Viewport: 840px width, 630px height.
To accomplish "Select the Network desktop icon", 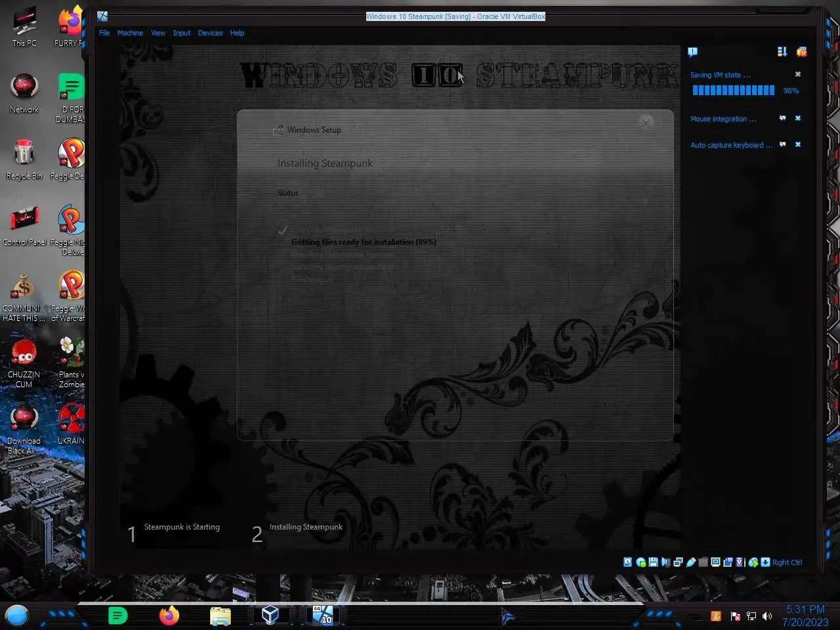I will coord(24,93).
